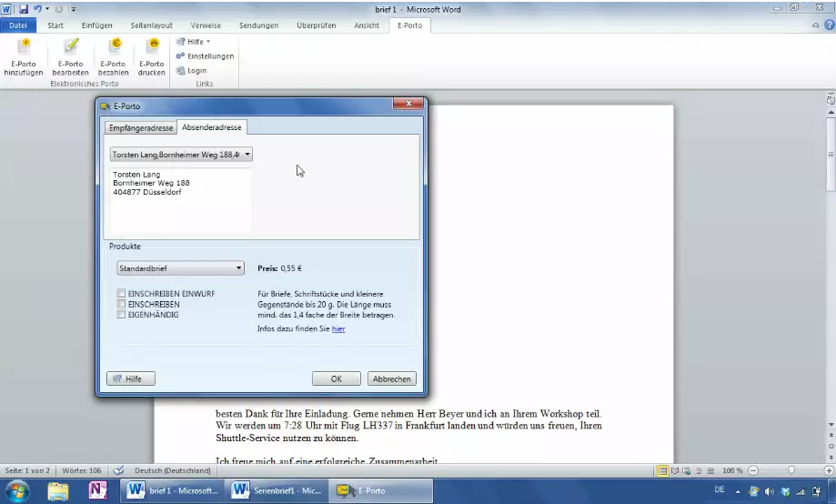Open OneNote from the taskbar
This screenshot has width=836, height=504.
[97, 491]
